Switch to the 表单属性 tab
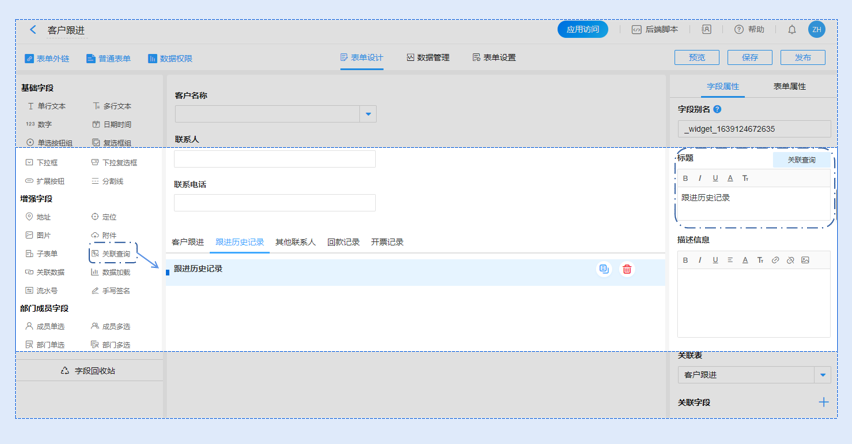 pos(789,87)
